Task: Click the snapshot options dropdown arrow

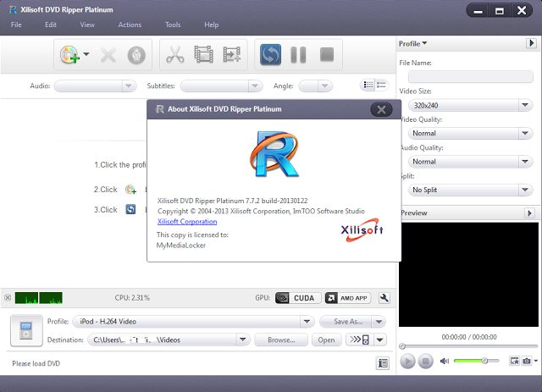Action: click(x=536, y=361)
